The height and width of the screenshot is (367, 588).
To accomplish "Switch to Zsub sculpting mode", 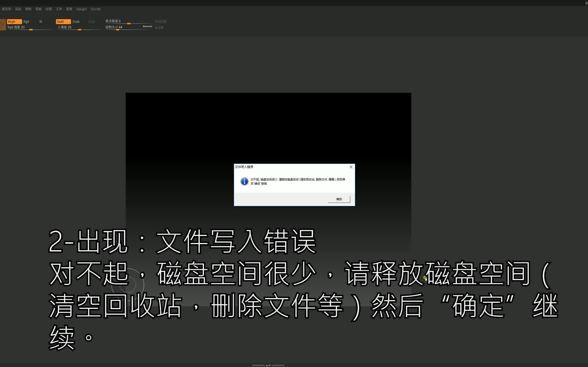I will coord(76,21).
